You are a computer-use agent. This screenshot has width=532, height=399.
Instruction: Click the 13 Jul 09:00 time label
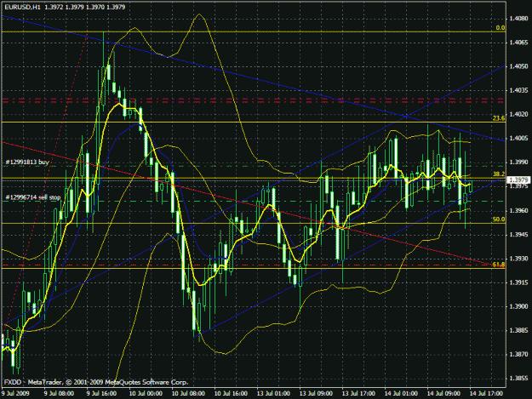pos(316,394)
